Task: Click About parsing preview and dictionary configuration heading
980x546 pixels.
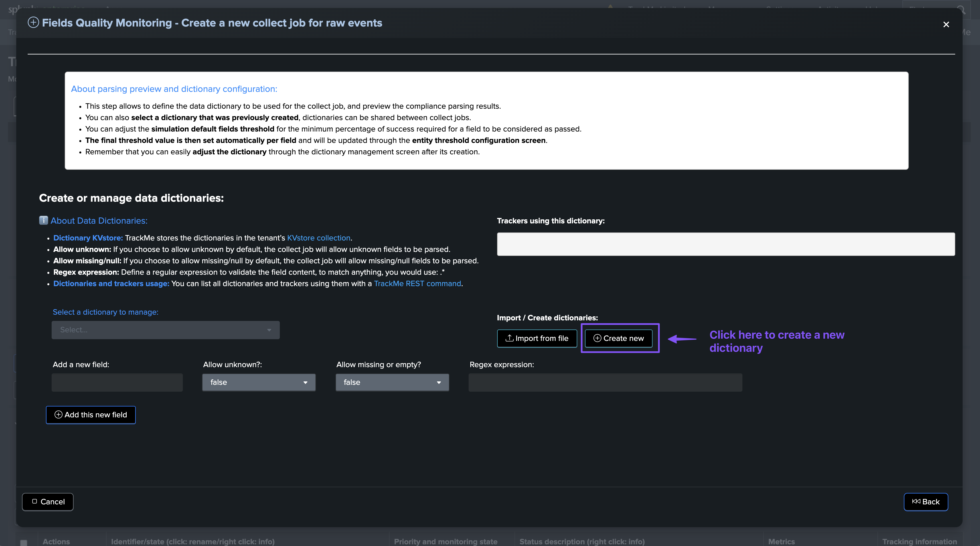Action: pyautogui.click(x=174, y=89)
